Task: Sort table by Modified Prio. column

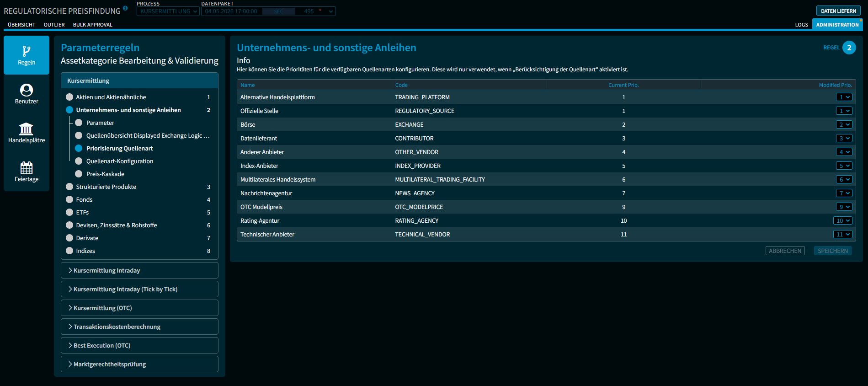Action: coord(835,85)
